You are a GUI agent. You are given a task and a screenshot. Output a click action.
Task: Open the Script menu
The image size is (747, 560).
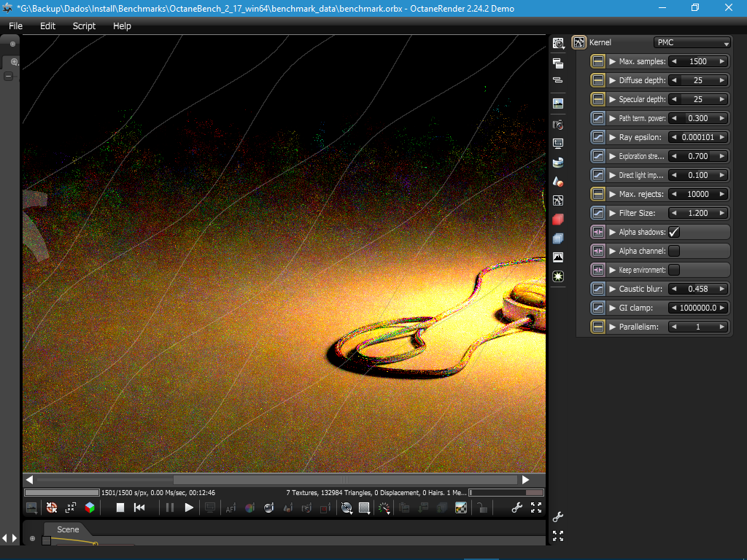(84, 26)
